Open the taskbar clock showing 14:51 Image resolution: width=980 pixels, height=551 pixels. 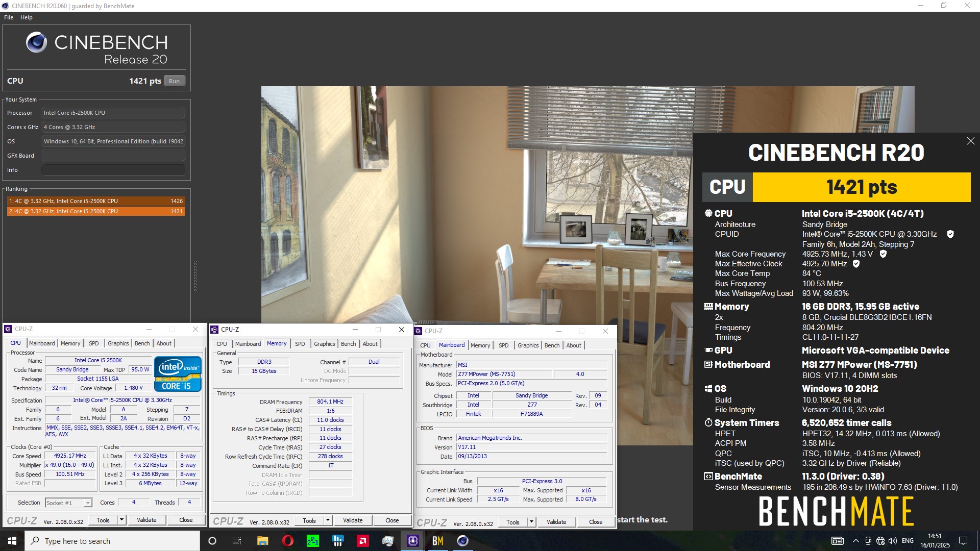point(935,541)
